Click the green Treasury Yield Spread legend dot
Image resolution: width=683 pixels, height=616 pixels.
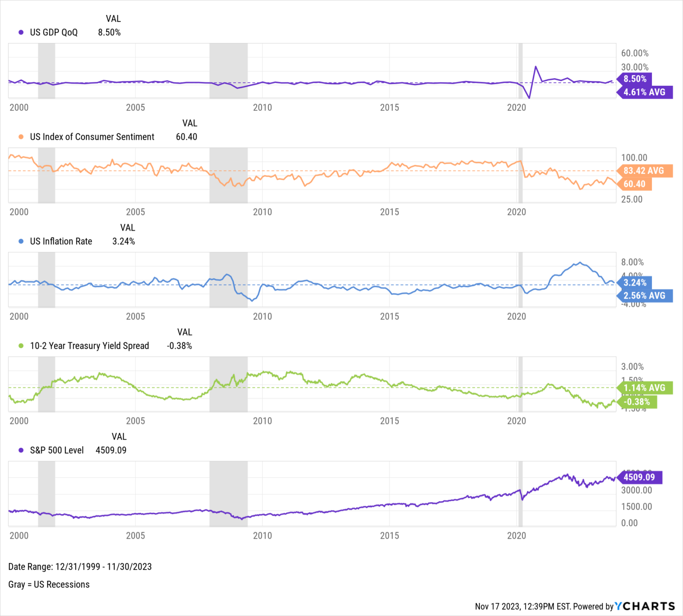click(21, 346)
